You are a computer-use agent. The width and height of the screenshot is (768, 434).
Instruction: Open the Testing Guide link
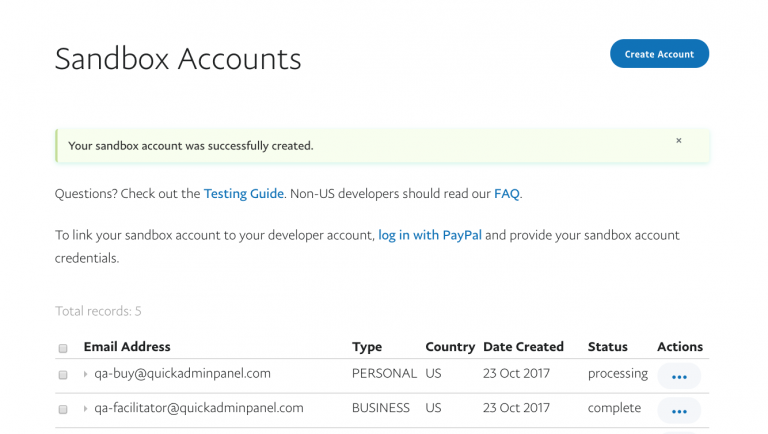click(244, 193)
